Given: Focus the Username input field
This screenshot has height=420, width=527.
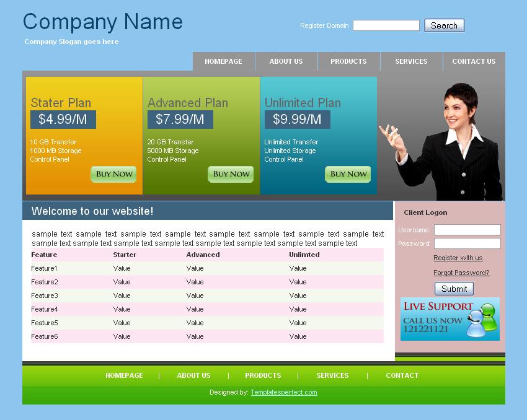Looking at the screenshot, I should tap(467, 230).
